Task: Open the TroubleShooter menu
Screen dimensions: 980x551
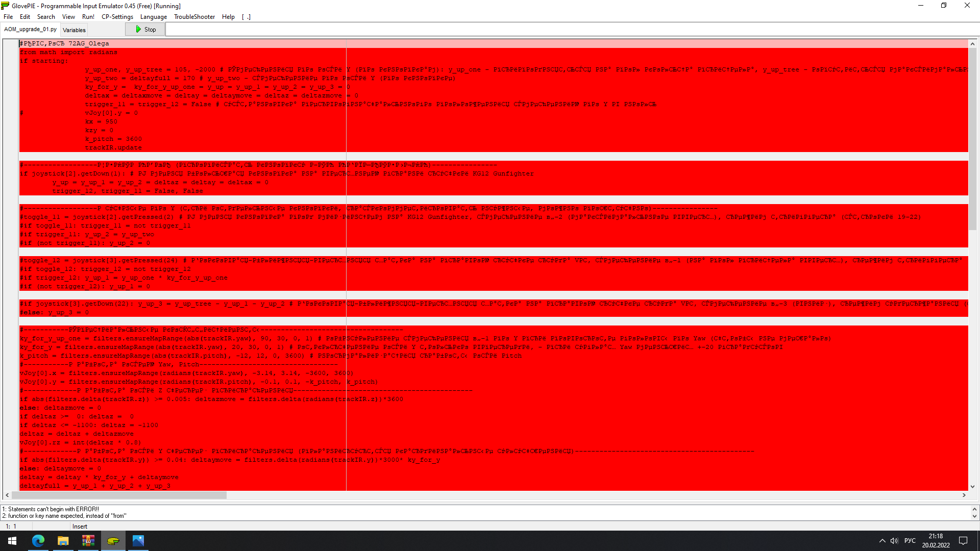Action: coord(194,17)
